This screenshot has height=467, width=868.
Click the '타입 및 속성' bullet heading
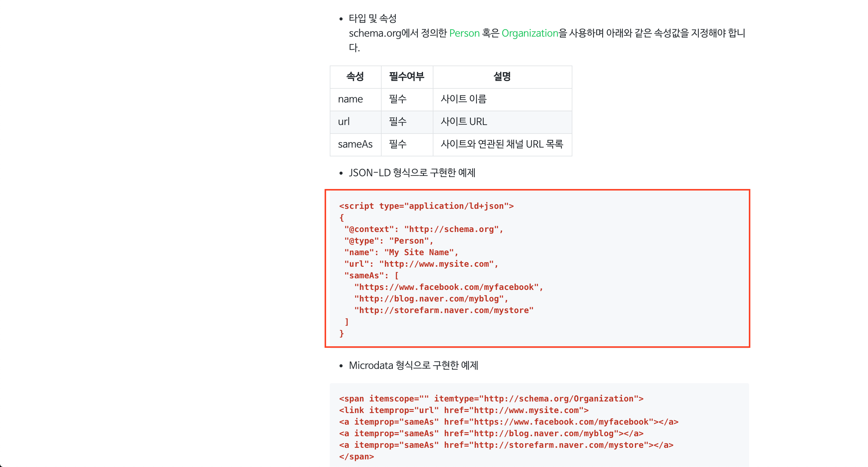coord(372,18)
